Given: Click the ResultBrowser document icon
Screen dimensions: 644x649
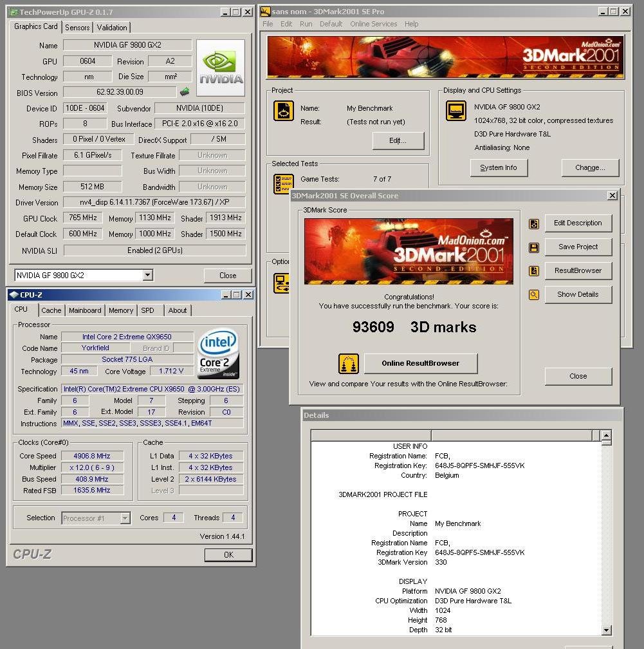Looking at the screenshot, I should (534, 271).
